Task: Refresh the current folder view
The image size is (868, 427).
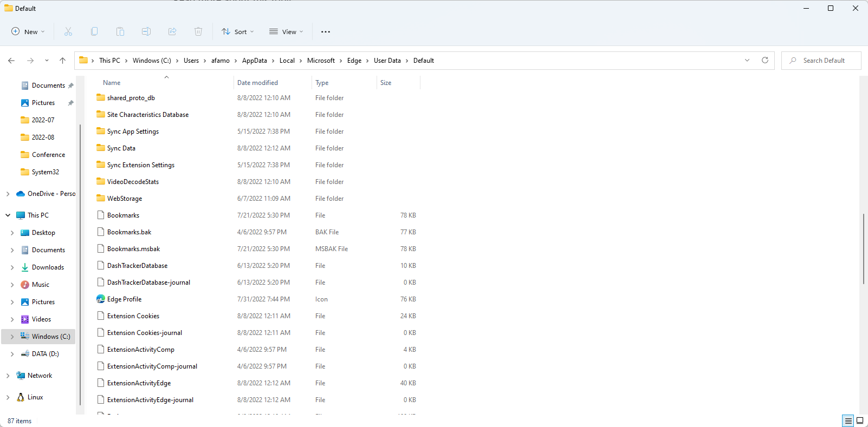Action: [x=765, y=60]
